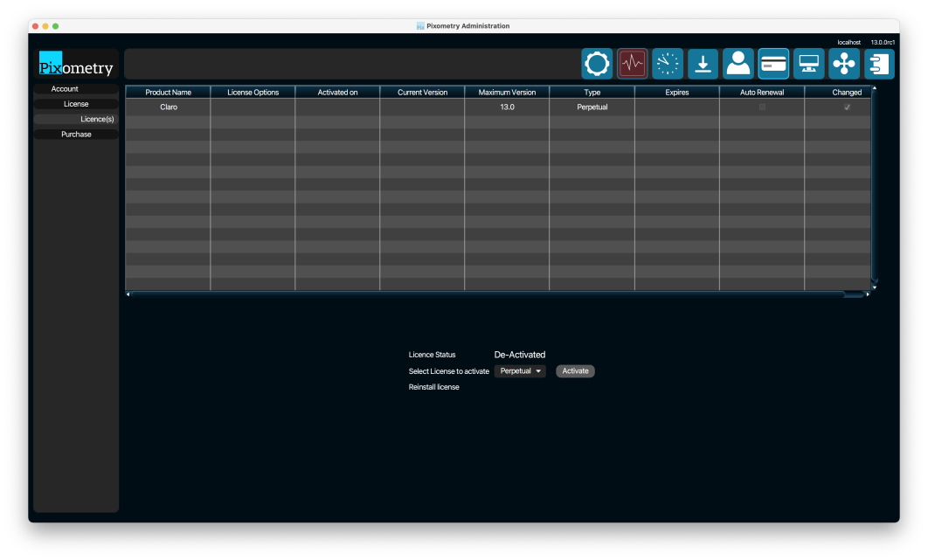Click the logout door icon

pos(879,64)
